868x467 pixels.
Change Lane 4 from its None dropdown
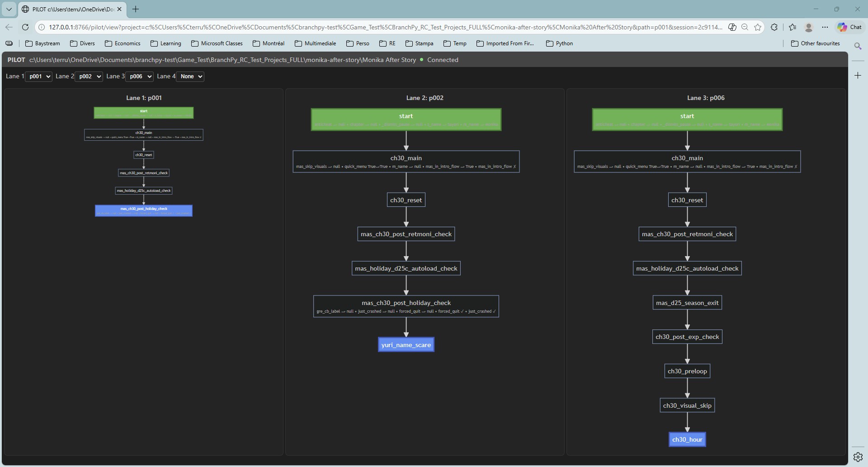(x=190, y=76)
